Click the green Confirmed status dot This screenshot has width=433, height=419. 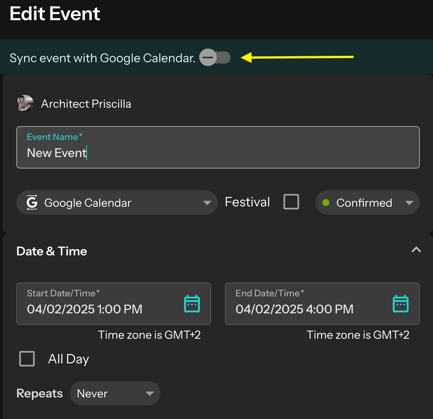[x=326, y=202]
